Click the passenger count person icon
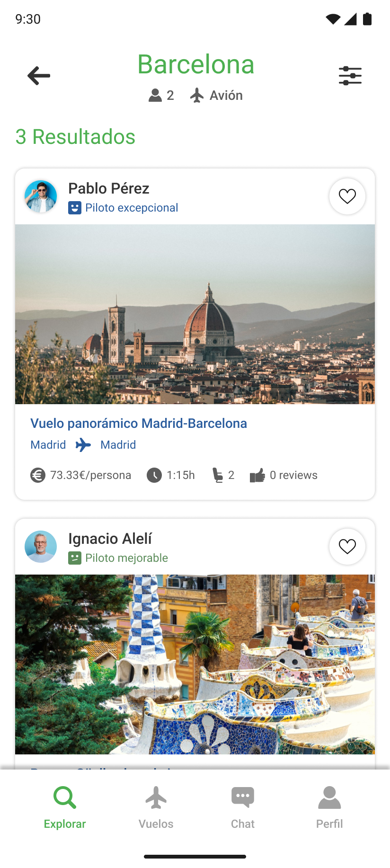390x868 pixels. 155,96
